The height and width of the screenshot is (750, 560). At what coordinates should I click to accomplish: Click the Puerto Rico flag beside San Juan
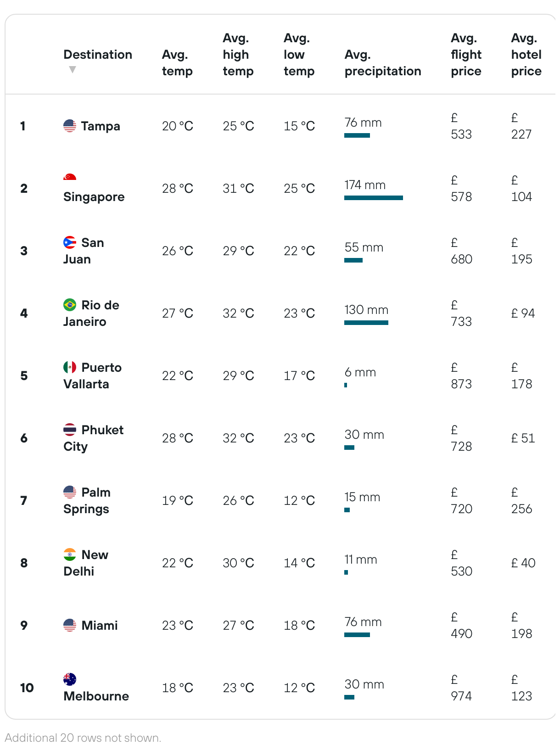point(70,242)
